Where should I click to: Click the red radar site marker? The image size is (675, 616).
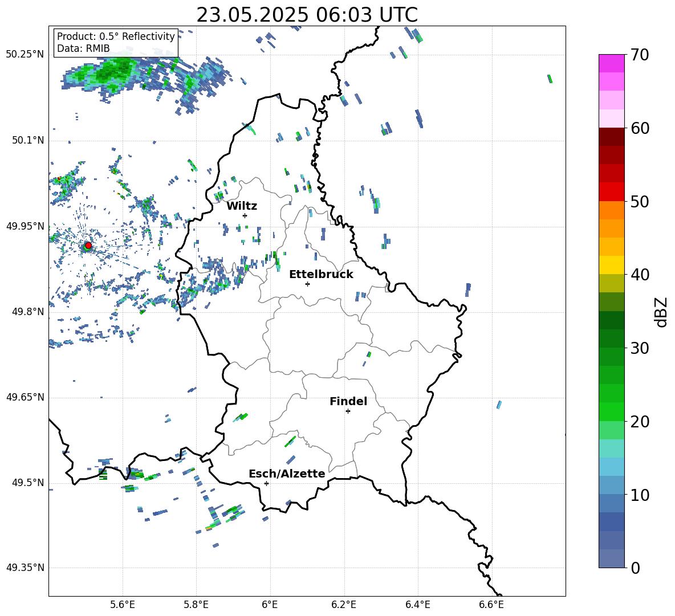[88, 246]
